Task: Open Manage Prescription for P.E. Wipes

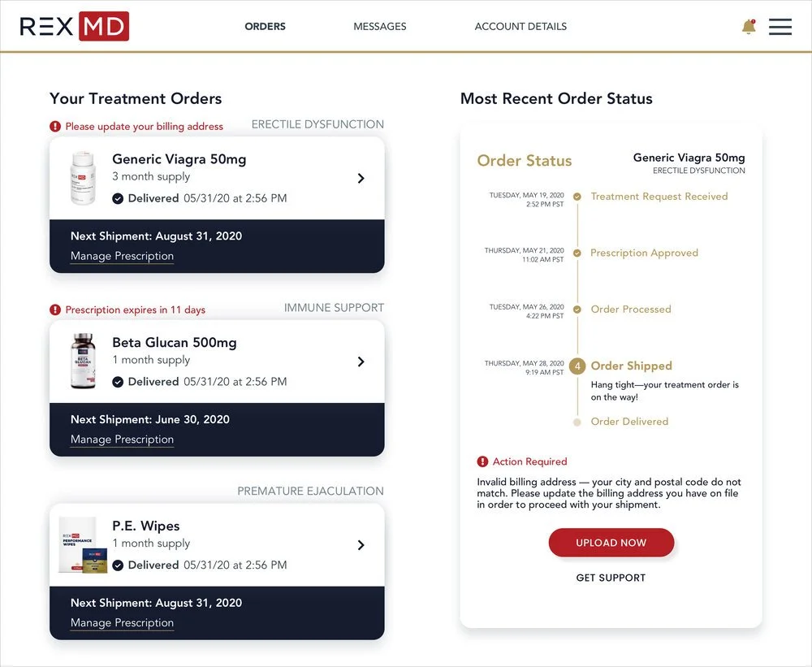Action: 123,623
